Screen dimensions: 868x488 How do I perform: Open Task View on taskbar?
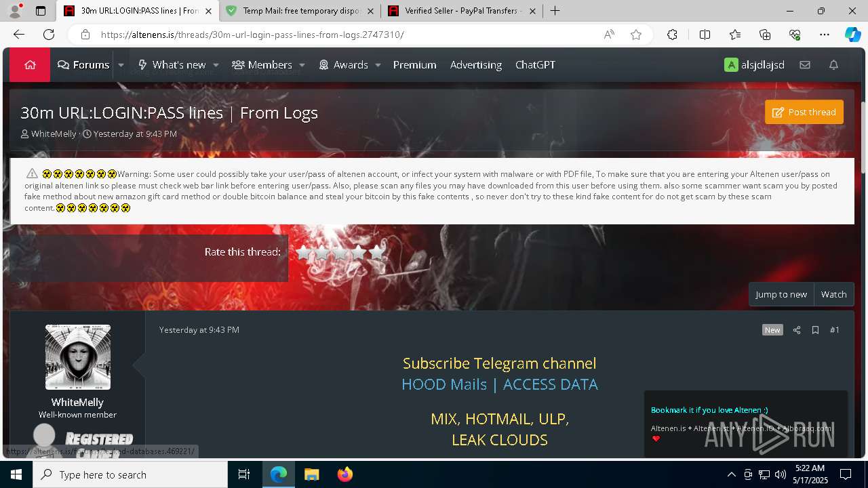tap(244, 474)
